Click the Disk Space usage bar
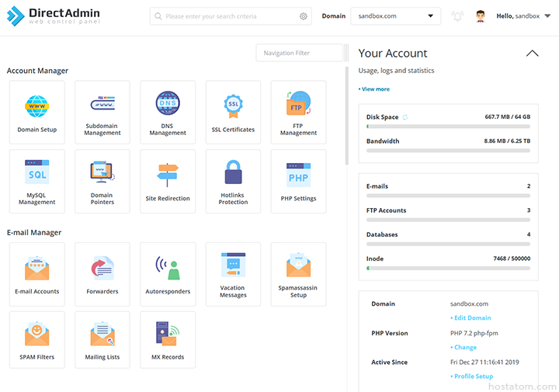Screen dimensions: 559x392 pos(448,127)
